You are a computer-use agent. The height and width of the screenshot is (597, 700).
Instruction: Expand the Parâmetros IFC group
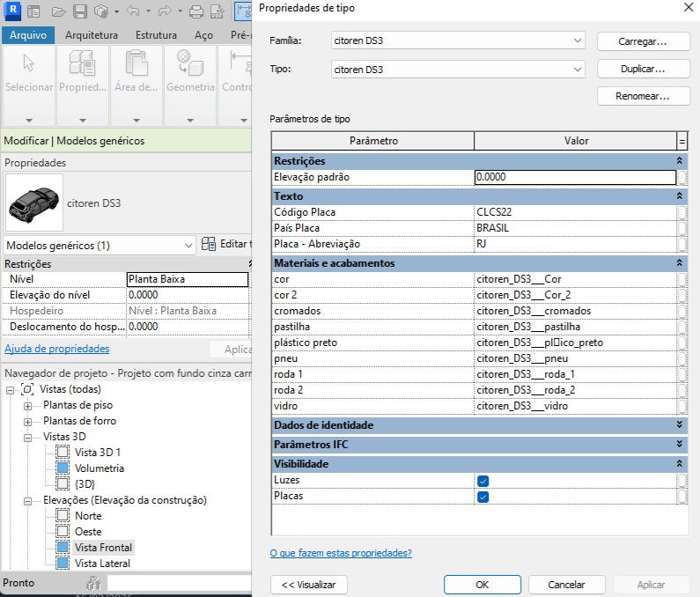pos(679,444)
